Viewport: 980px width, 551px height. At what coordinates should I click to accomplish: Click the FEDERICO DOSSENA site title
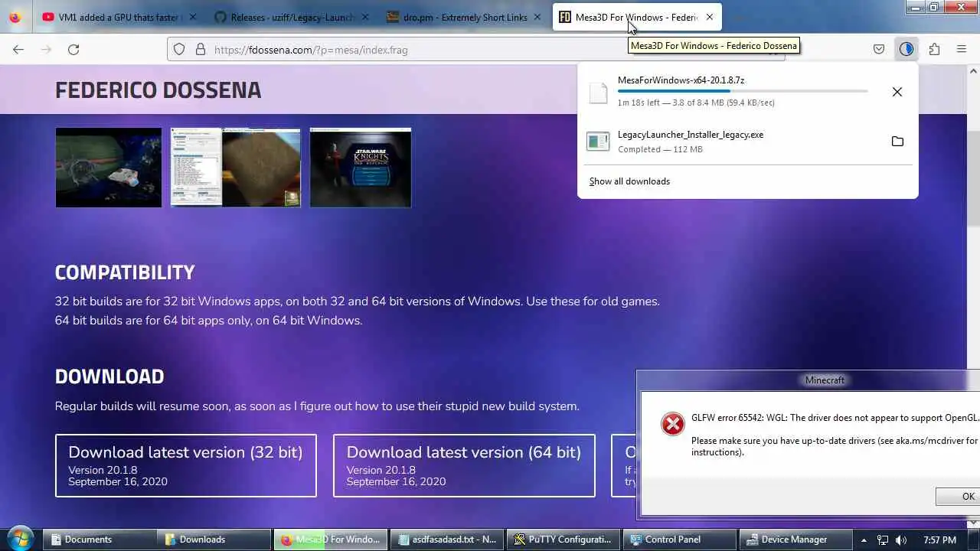point(158,90)
